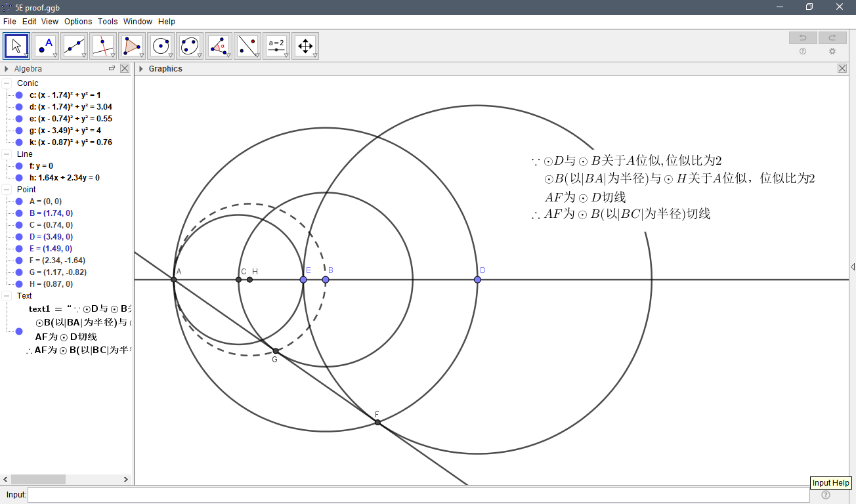Select the Perpendicular Line tool
Screen dimensions: 856x504
[x=103, y=45]
